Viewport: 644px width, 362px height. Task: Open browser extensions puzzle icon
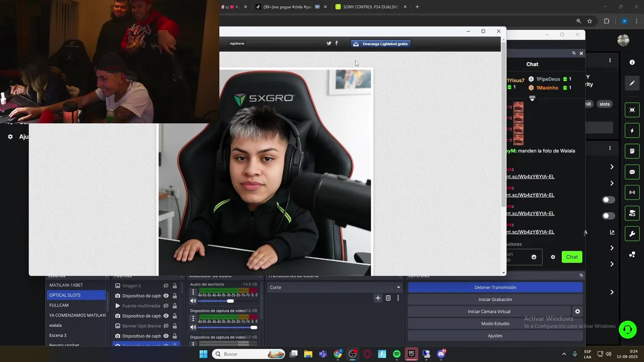[606, 21]
